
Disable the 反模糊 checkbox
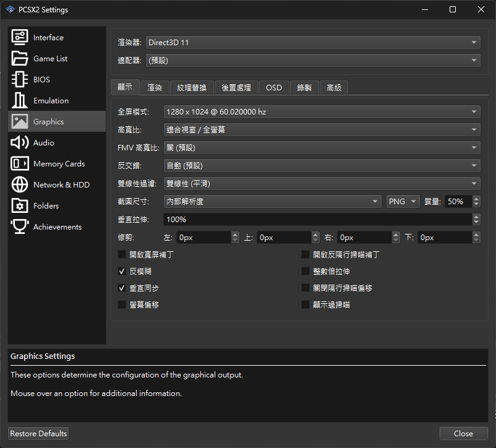(x=122, y=272)
